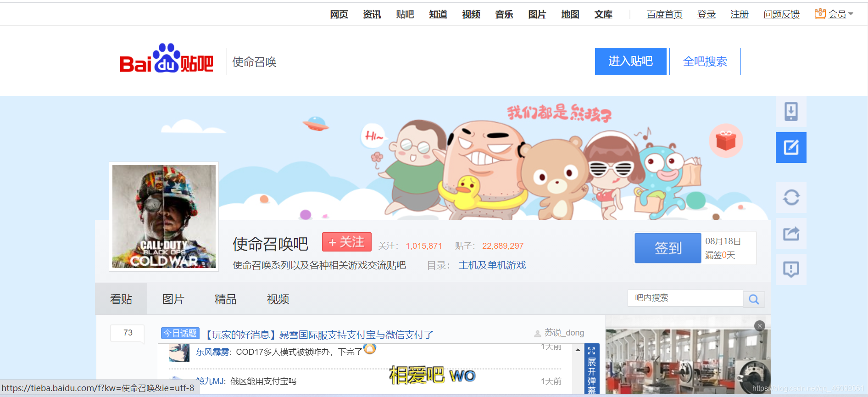Image resolution: width=868 pixels, height=397 pixels.
Task: Click the 东风霹雳 username link
Action: 213,352
